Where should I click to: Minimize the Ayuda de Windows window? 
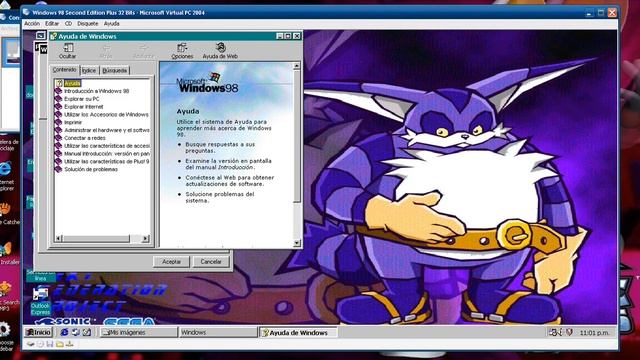click(280, 36)
